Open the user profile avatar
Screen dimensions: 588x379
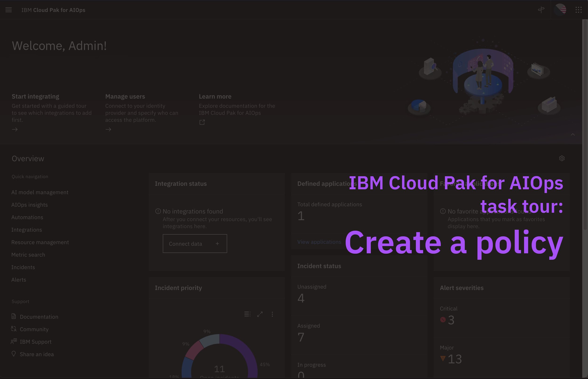[x=560, y=10]
